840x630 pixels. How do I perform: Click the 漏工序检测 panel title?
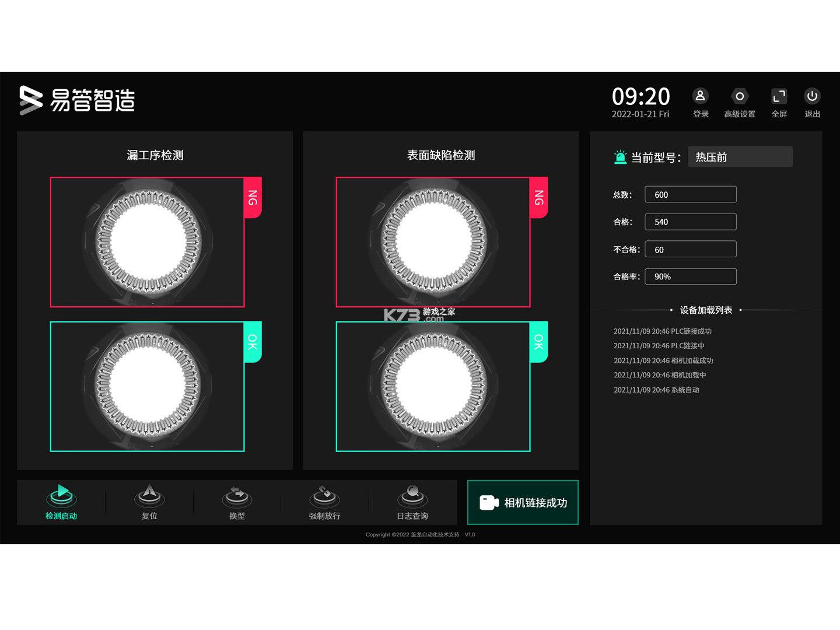[x=155, y=155]
